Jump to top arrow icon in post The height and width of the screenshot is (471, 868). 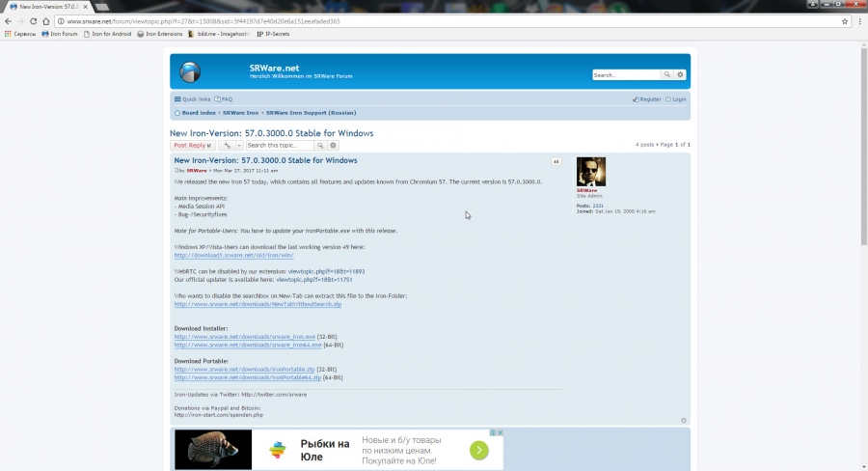pos(684,421)
